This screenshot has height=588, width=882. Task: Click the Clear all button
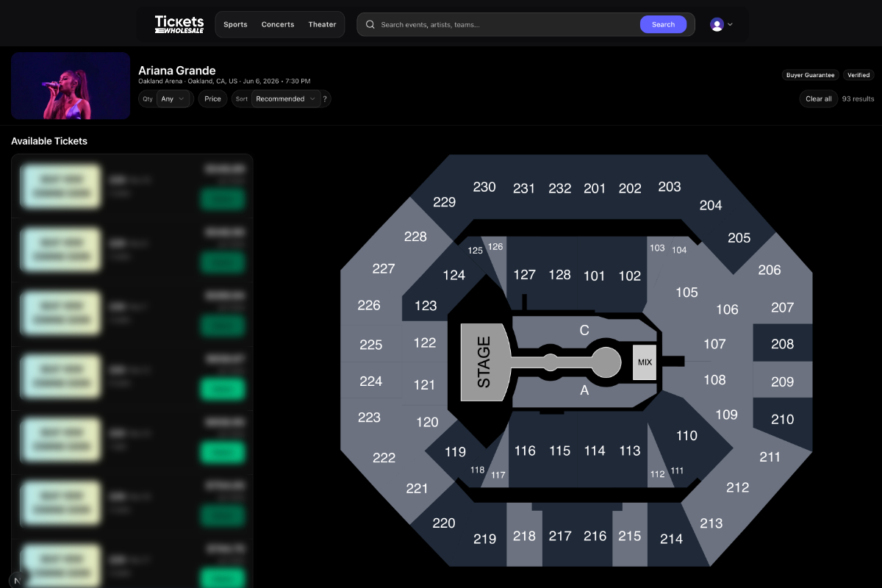(818, 98)
